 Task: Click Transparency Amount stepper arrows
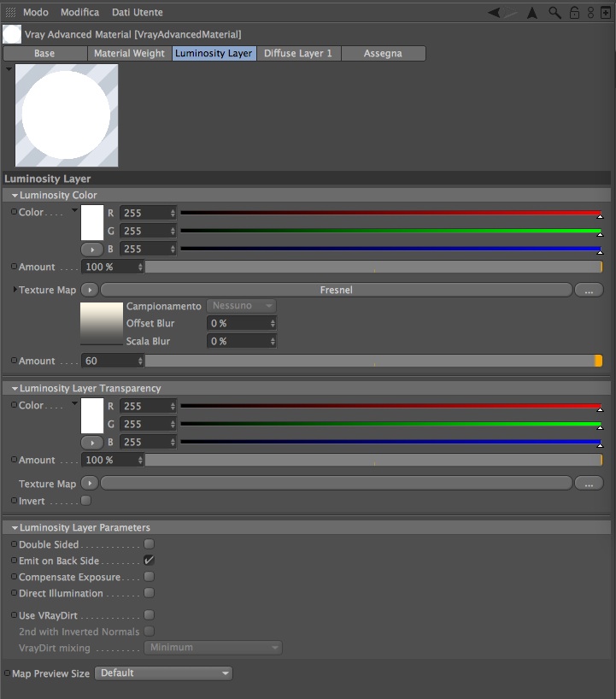140,460
